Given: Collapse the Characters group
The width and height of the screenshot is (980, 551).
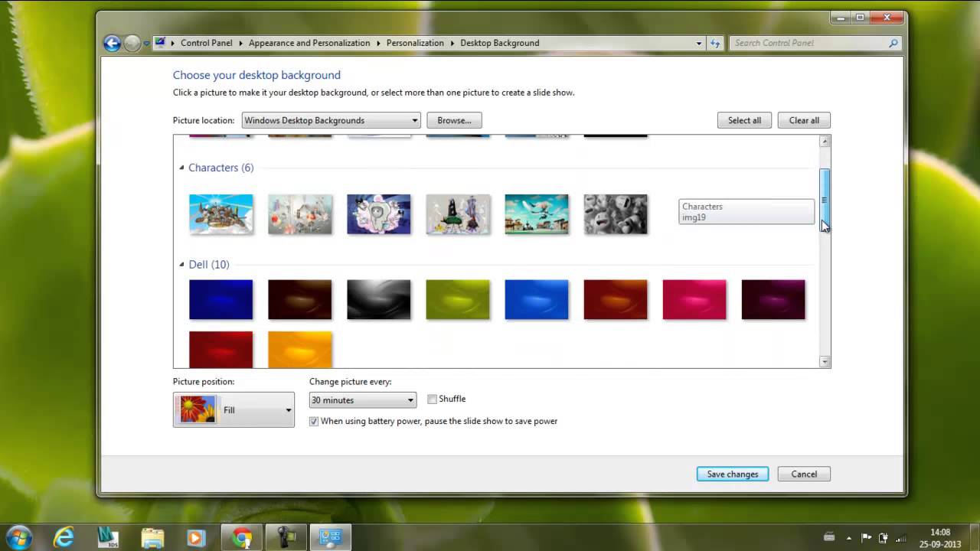Looking at the screenshot, I should (182, 168).
